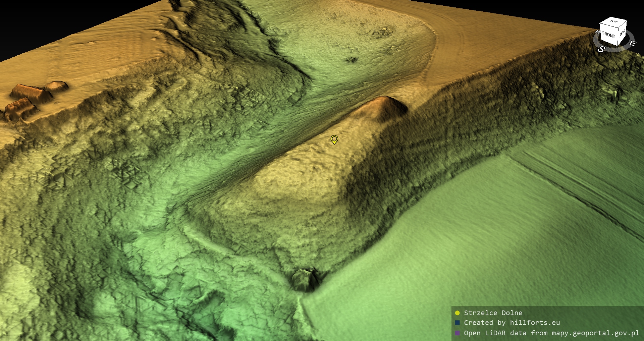Viewport: 644px width, 341px height.
Task: Click the S letter on the compass ring
Action: tap(601, 49)
